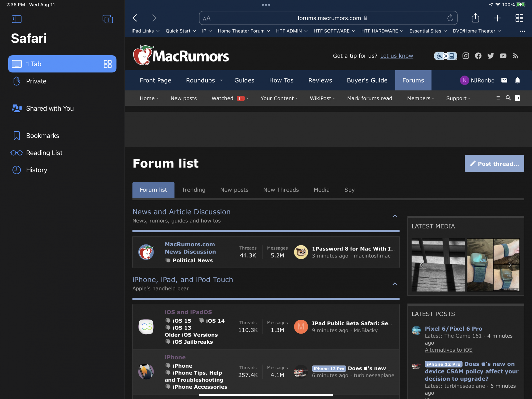Open the iPad Links favorites folder
This screenshot has height=399, width=532.
click(x=146, y=31)
